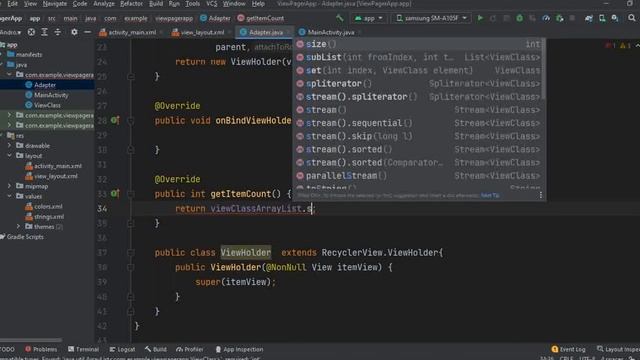Open the Event Log button
Viewport: 640px width, 360px height.
click(568, 349)
